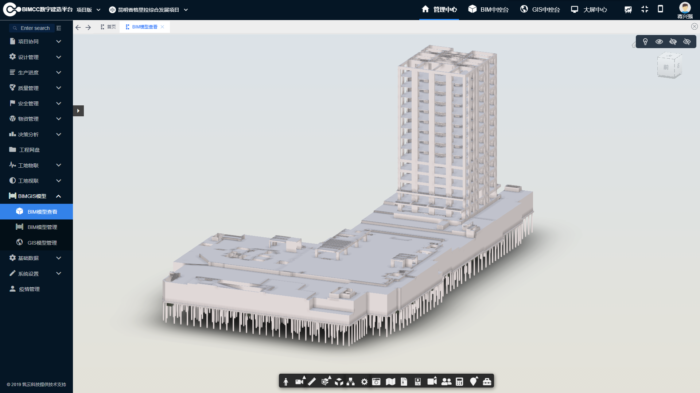Viewport: 700px width, 393px height.
Task: Click the lightbulb icon in viewer panel
Action: 645,42
